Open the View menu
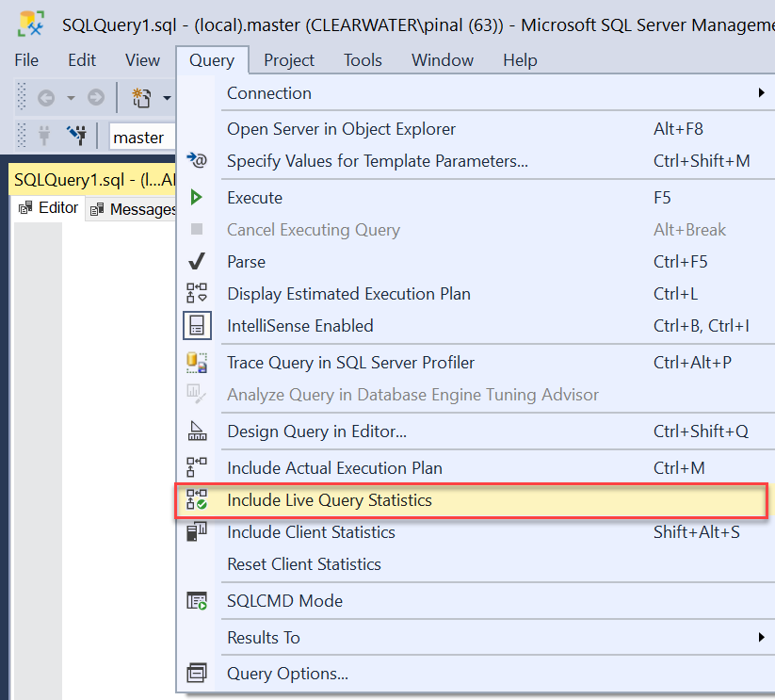Screen dimensions: 775x700 142,60
